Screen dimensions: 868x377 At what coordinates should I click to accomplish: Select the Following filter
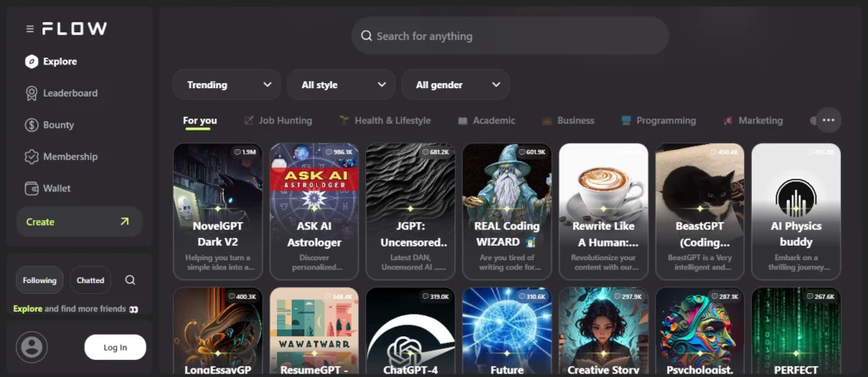[x=39, y=280]
